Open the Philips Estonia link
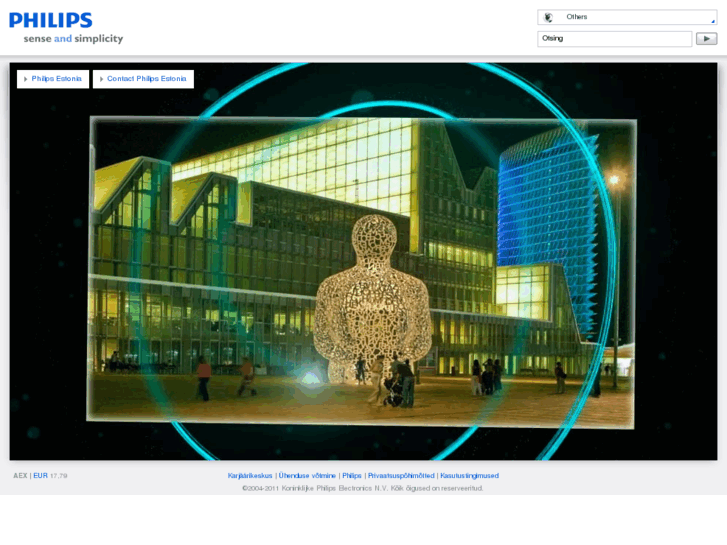 click(53, 79)
